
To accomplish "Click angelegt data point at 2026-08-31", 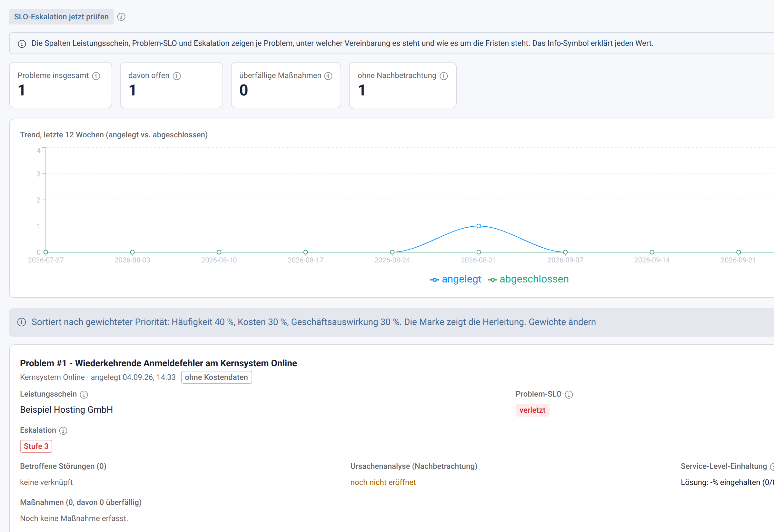I will tap(479, 226).
